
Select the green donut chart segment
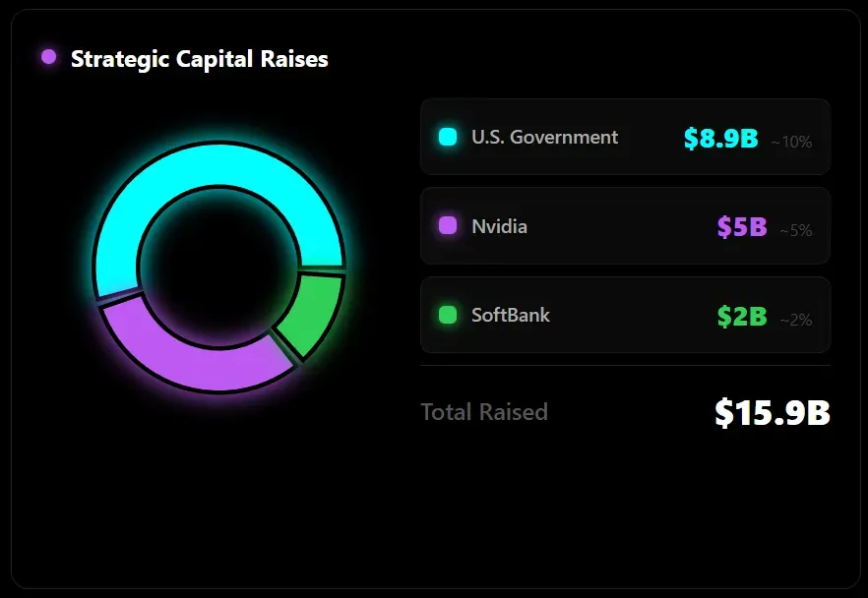[x=312, y=313]
